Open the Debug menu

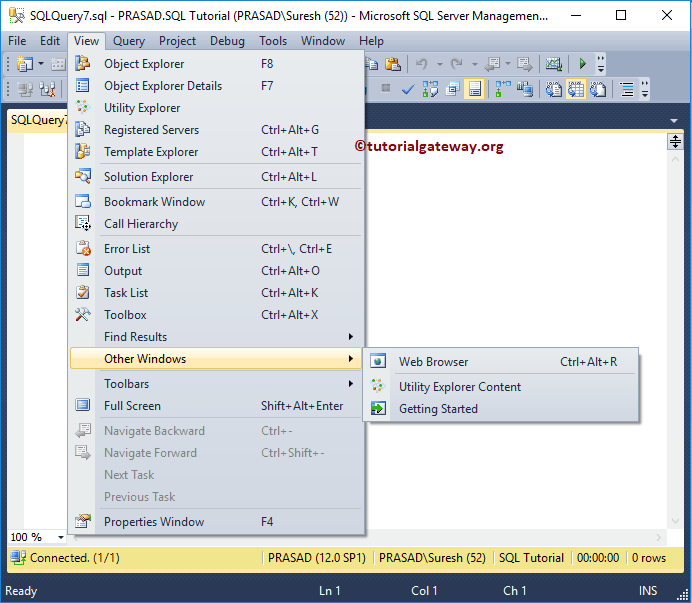[x=227, y=41]
